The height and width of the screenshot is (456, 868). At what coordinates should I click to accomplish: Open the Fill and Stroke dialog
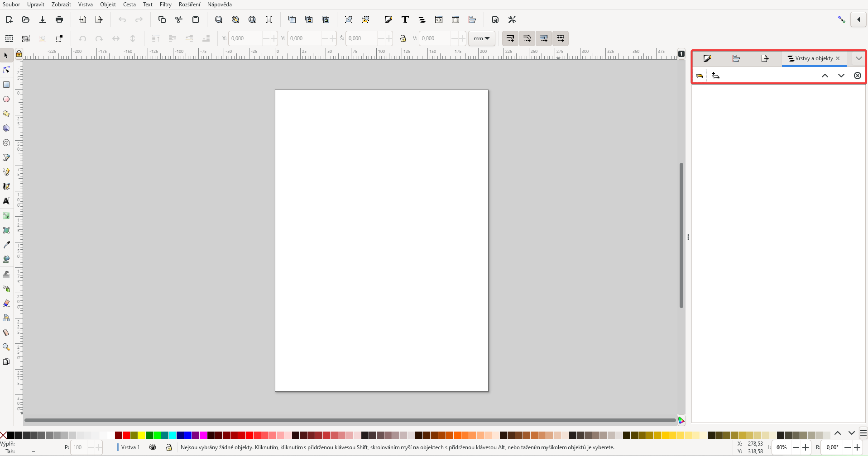pyautogui.click(x=388, y=19)
